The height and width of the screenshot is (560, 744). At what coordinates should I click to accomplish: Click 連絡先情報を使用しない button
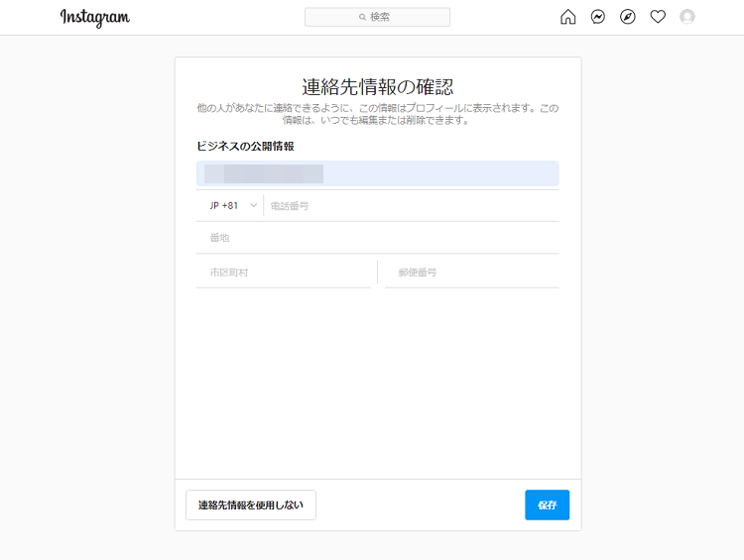251,505
